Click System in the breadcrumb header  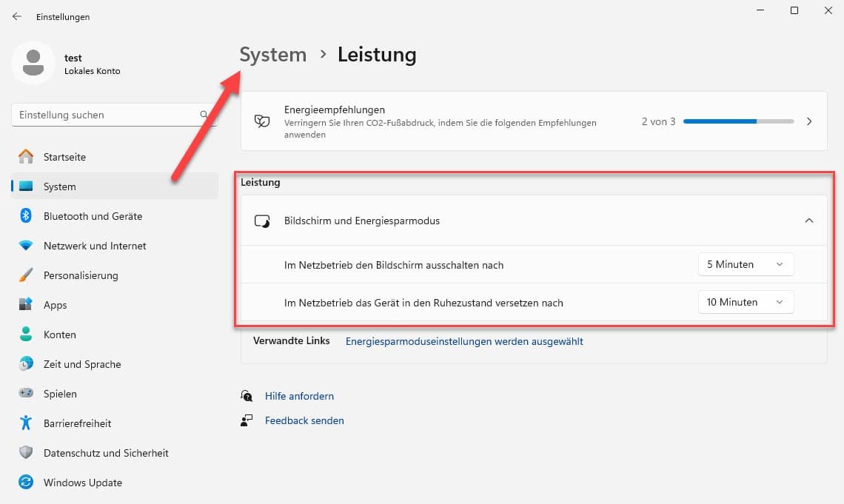272,54
